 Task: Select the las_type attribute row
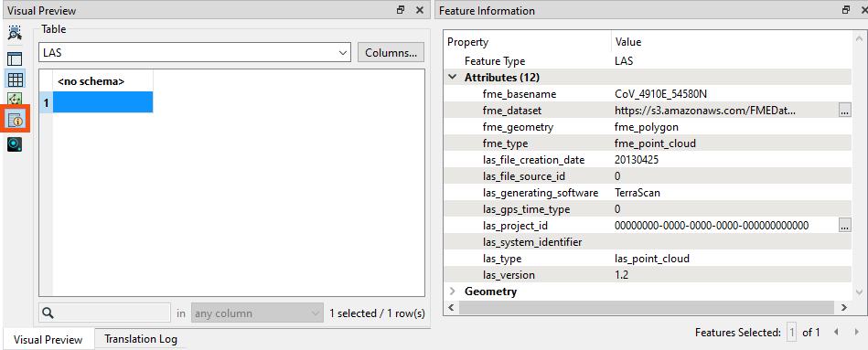click(648, 259)
